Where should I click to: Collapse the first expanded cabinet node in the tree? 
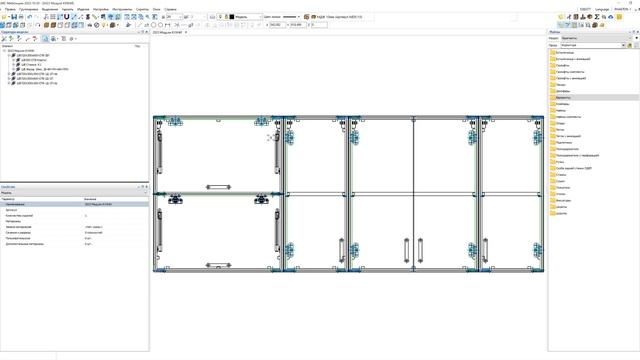click(9, 55)
